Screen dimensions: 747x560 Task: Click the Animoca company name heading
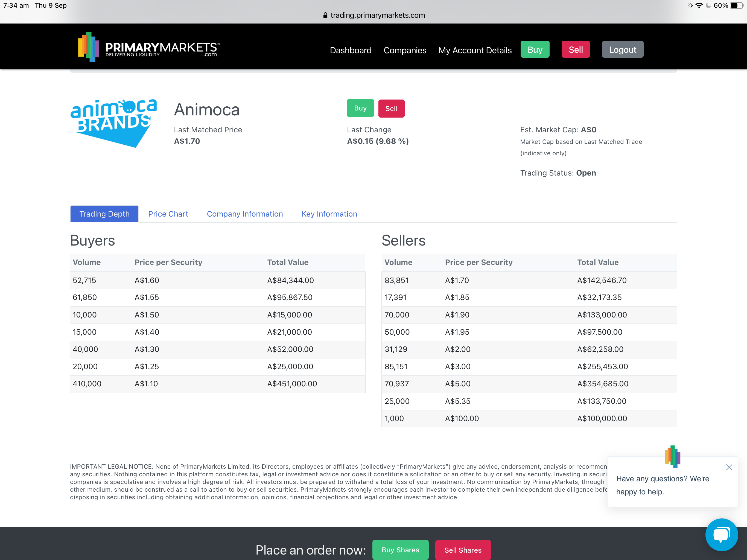pos(207,109)
